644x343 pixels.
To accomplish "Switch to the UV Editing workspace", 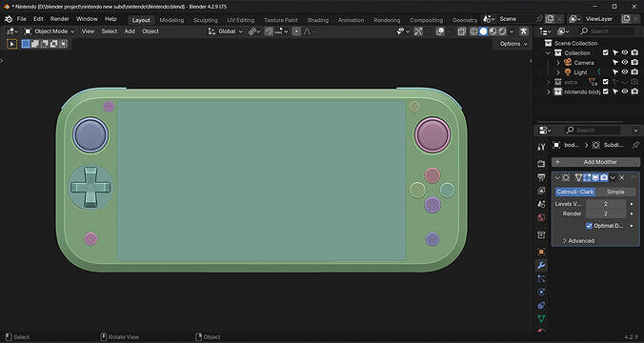I will pos(241,20).
